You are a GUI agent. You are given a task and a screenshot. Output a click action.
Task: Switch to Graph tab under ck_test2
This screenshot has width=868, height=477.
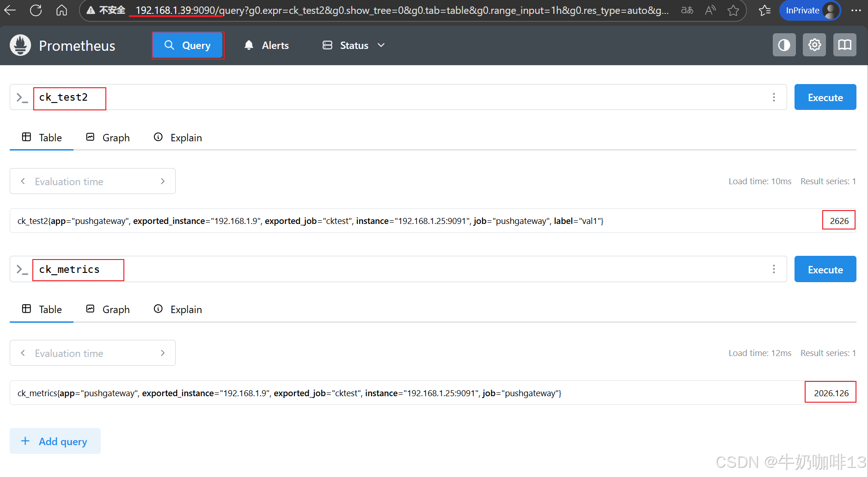(108, 138)
